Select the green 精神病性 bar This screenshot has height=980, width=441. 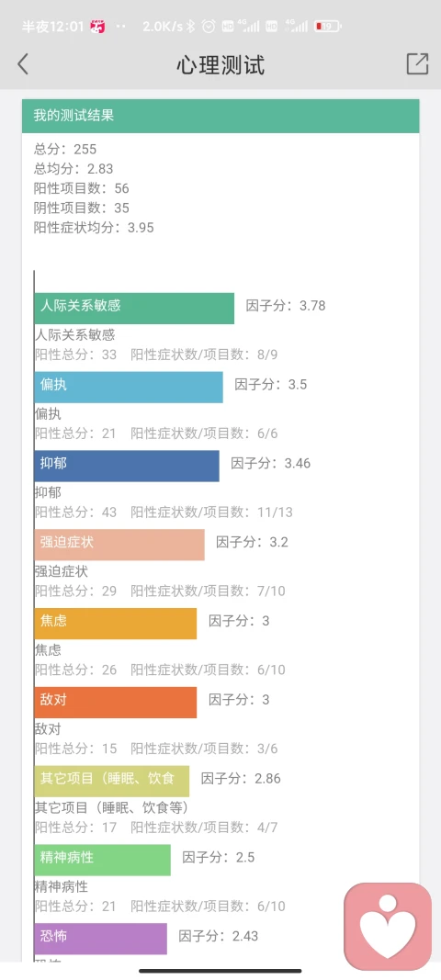(103, 860)
